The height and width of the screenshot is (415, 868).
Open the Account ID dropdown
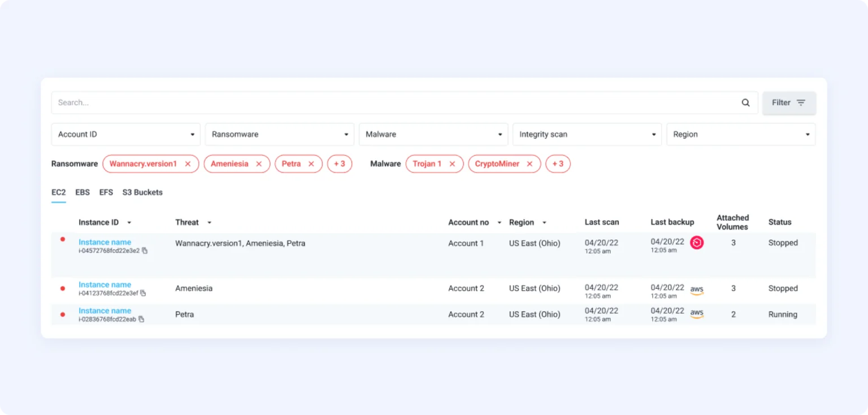(x=125, y=135)
